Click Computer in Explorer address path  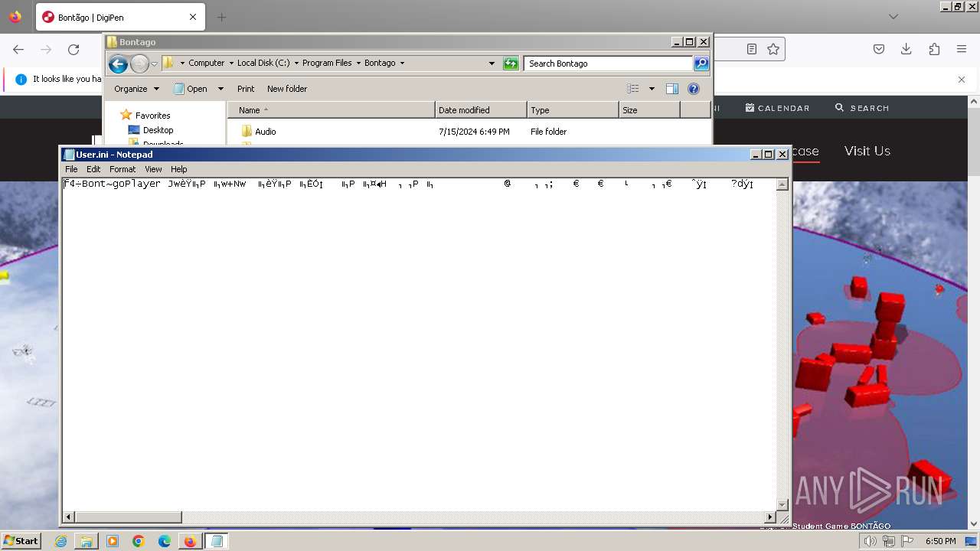point(207,63)
